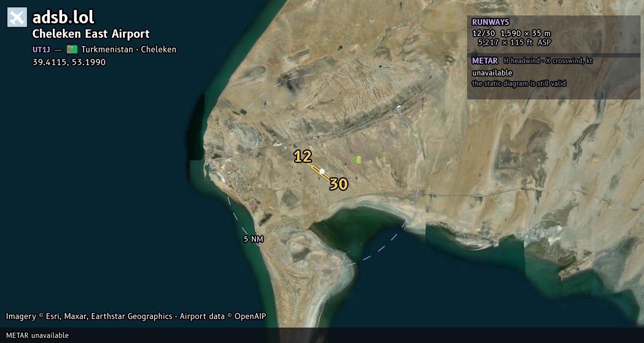Open the adsb.lol site title
Image resolution: width=644 pixels, height=343 pixels.
[64, 18]
